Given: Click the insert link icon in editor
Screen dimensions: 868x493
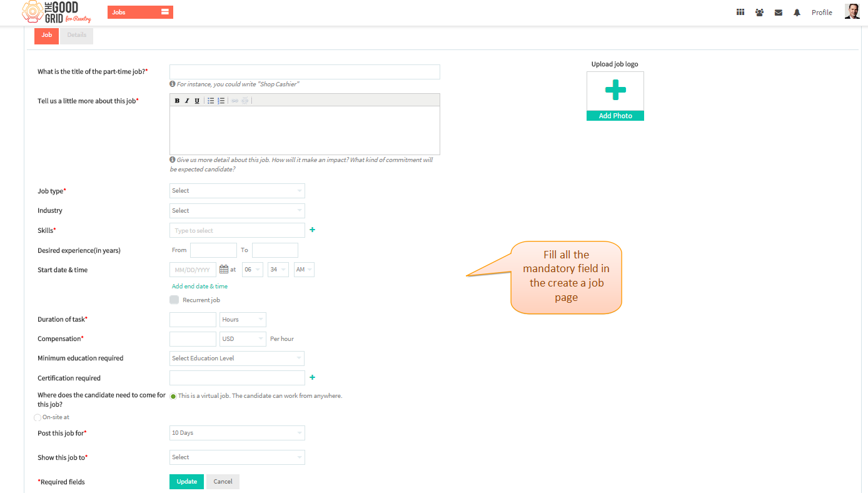Looking at the screenshot, I should click(235, 101).
